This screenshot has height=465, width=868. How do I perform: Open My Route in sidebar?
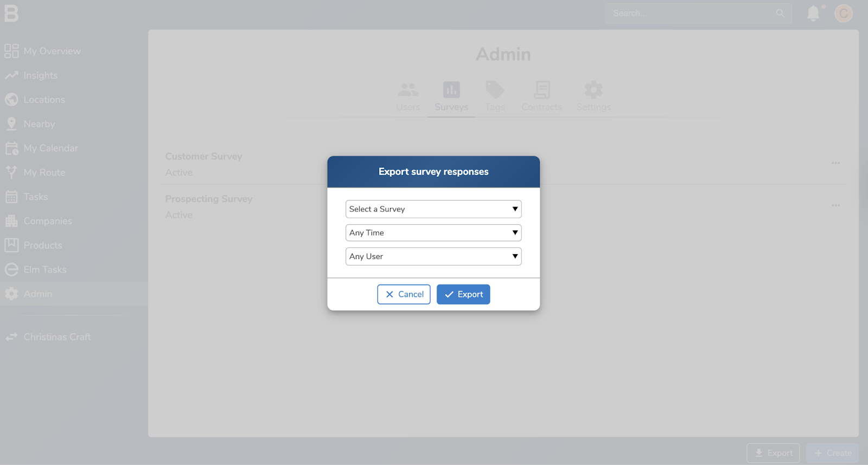pos(44,172)
